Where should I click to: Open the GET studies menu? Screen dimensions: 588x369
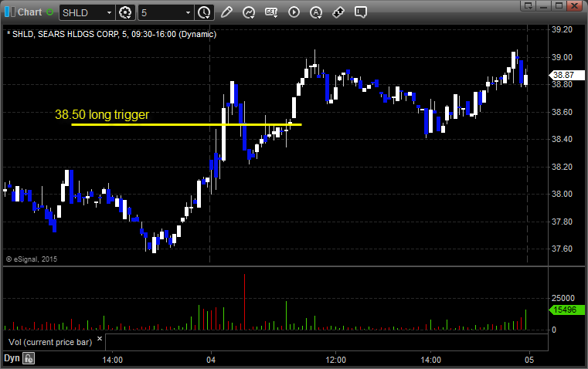pyautogui.click(x=271, y=12)
